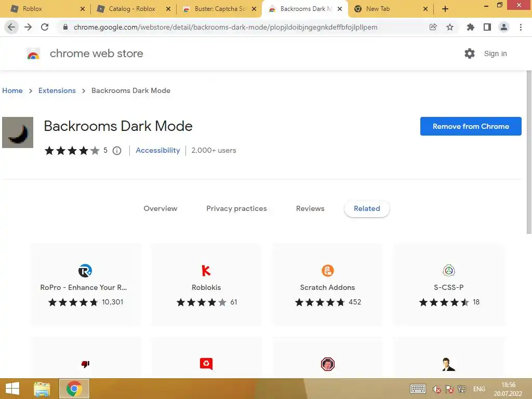Screen dimensions: 532x399
Task: Open Action Center flag tray icon
Action: (x=449, y=389)
